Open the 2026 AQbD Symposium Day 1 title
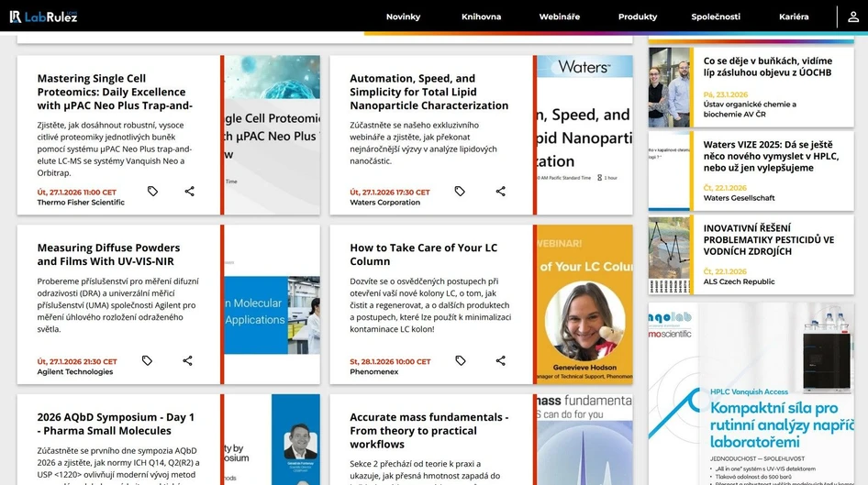 pyautogui.click(x=116, y=424)
